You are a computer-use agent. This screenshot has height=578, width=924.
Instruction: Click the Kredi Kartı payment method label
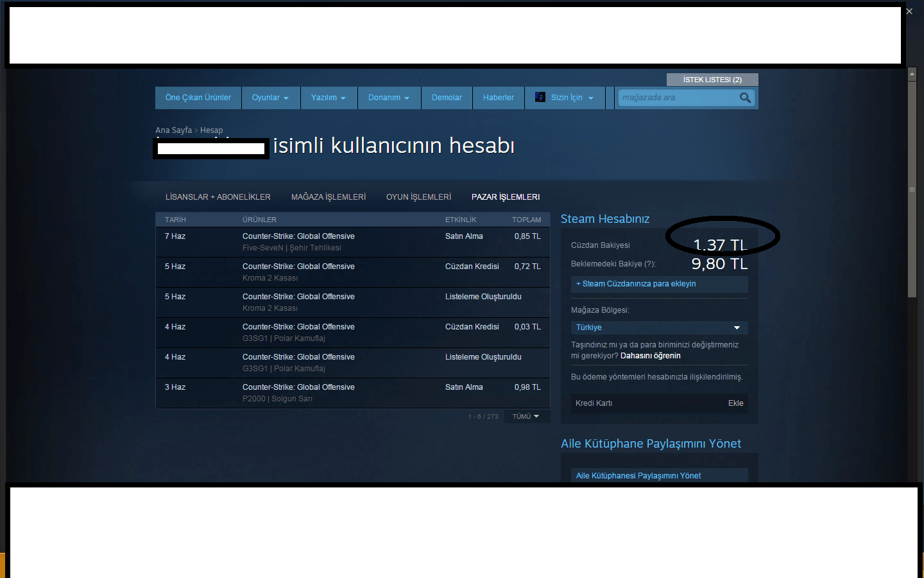click(594, 403)
